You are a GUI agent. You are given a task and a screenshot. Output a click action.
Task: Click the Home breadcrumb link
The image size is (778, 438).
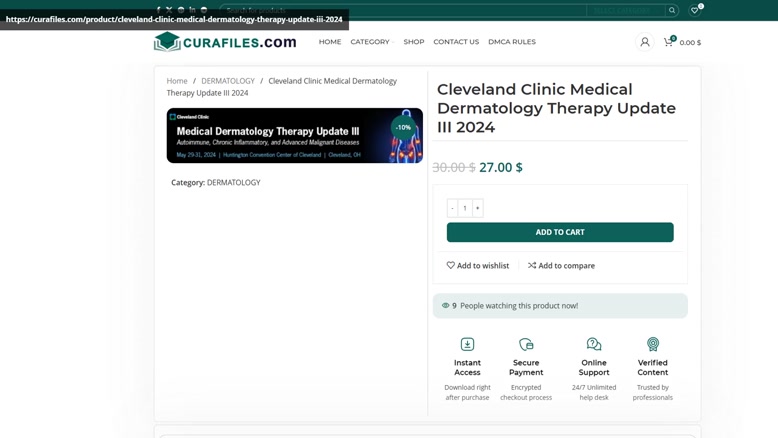pos(177,81)
